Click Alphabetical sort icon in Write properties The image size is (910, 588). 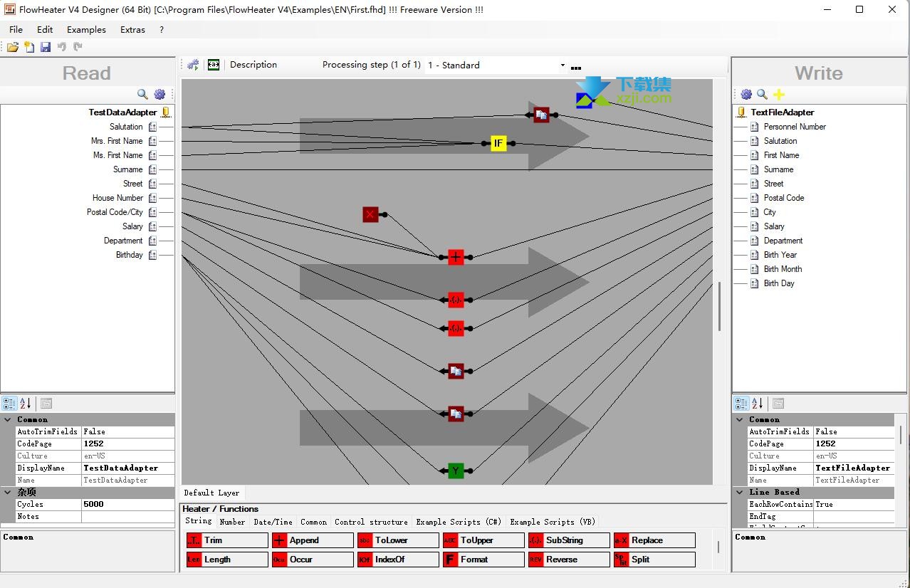pyautogui.click(x=758, y=403)
